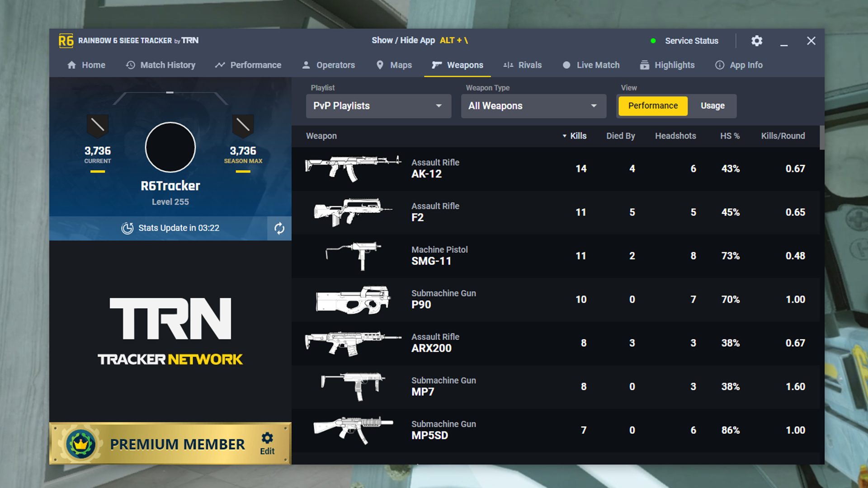The width and height of the screenshot is (868, 488).
Task: Open the PvP Playlists dropdown
Action: click(x=378, y=106)
